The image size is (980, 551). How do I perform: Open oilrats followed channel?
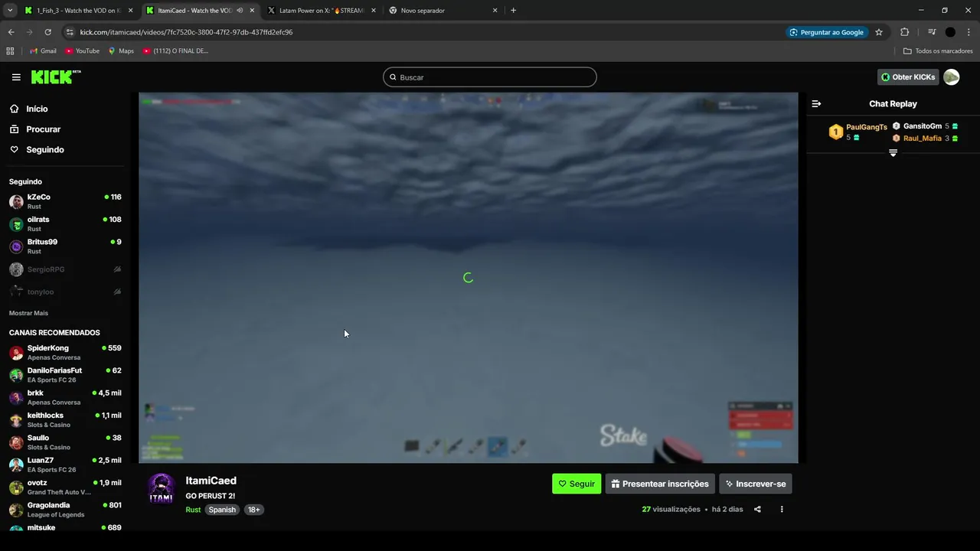coord(65,224)
